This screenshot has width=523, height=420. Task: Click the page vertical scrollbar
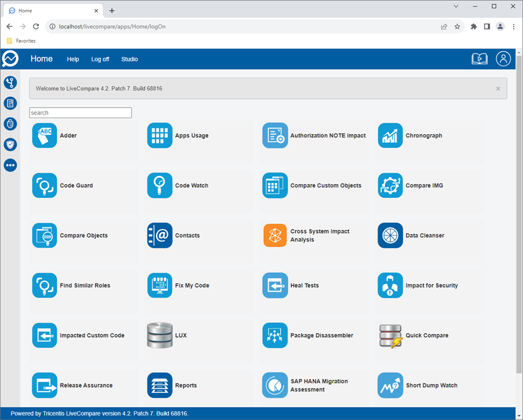tap(519, 214)
